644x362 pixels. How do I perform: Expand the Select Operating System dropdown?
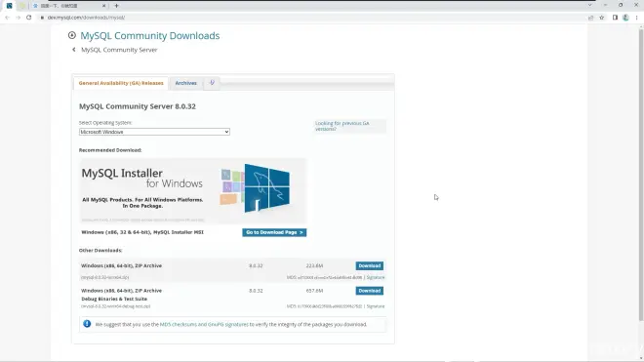[x=154, y=132]
